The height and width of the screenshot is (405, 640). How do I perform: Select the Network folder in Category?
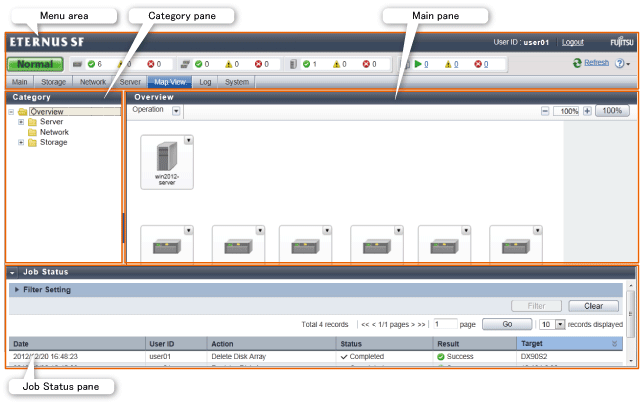coord(54,132)
